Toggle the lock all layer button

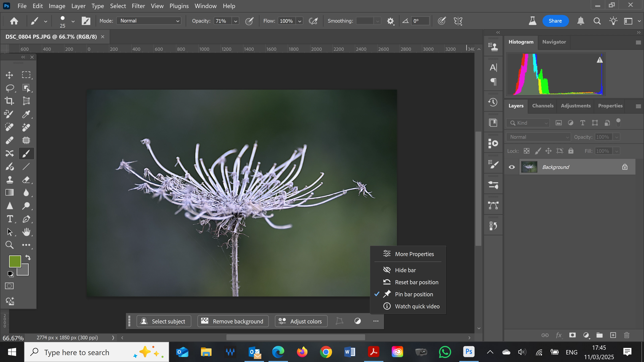(x=571, y=151)
